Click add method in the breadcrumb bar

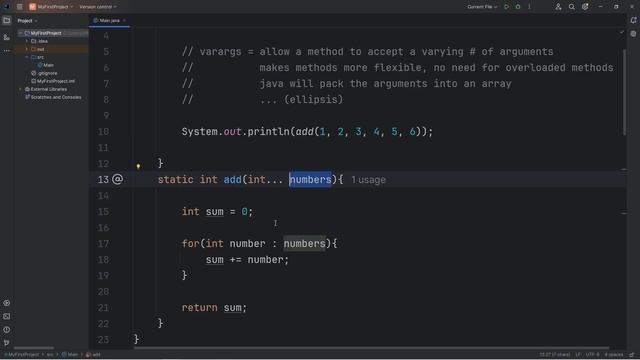[x=93, y=355]
